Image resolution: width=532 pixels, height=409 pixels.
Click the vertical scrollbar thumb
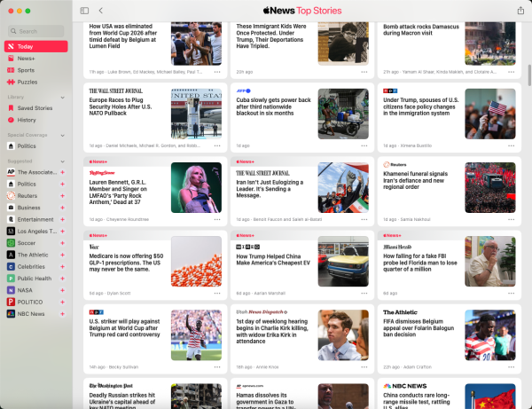(529, 75)
